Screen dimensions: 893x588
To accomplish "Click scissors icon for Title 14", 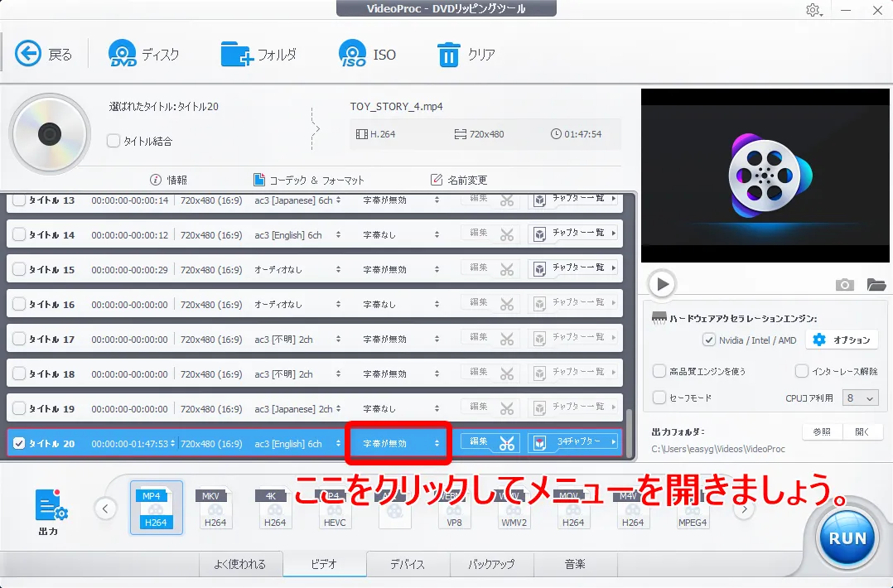I will (x=507, y=234).
